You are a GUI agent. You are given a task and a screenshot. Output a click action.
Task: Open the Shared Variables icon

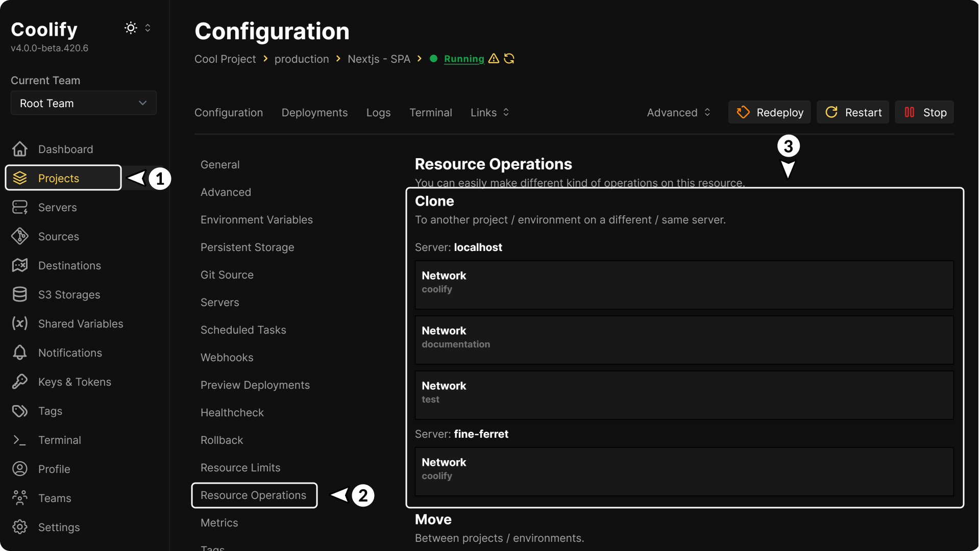(19, 323)
